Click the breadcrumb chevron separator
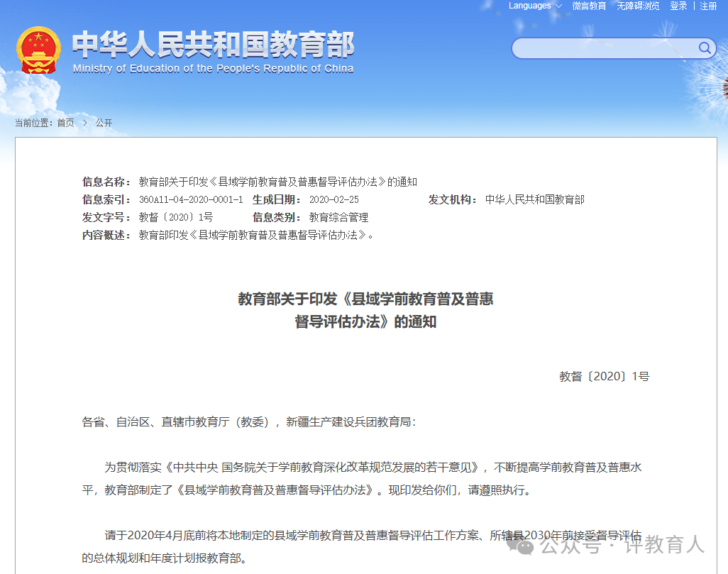Image resolution: width=728 pixels, height=574 pixels. tap(85, 123)
